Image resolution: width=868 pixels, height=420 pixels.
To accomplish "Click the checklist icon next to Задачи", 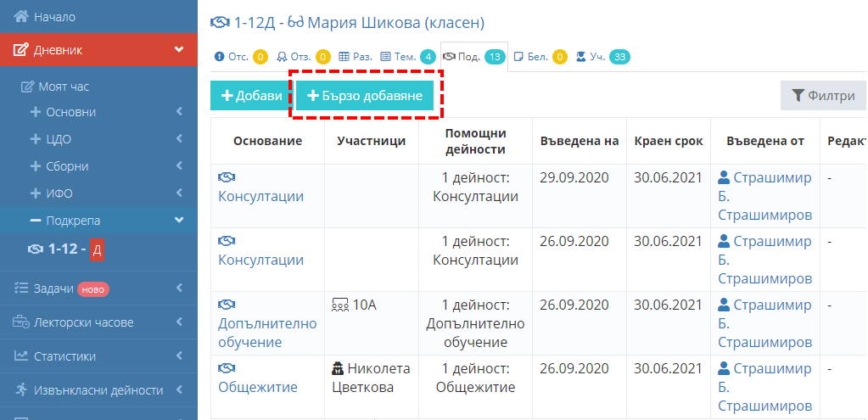I will 20,288.
